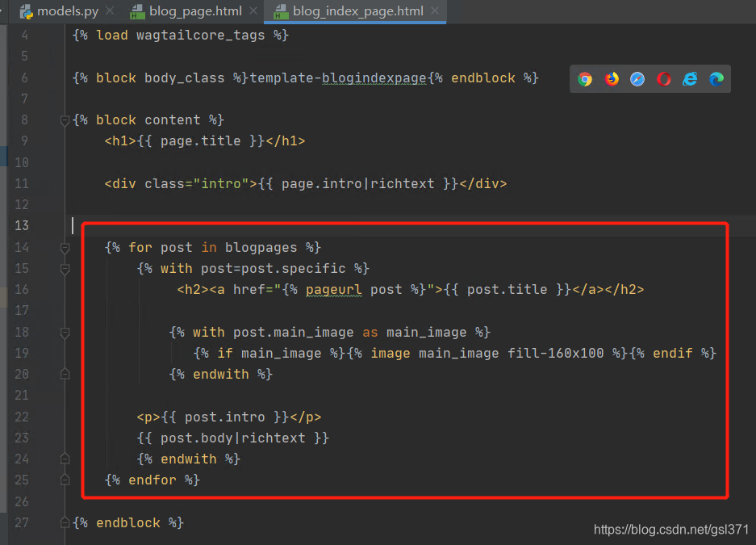Click the word wagtailcore_tags
This screenshot has height=545, width=756.
coord(201,36)
